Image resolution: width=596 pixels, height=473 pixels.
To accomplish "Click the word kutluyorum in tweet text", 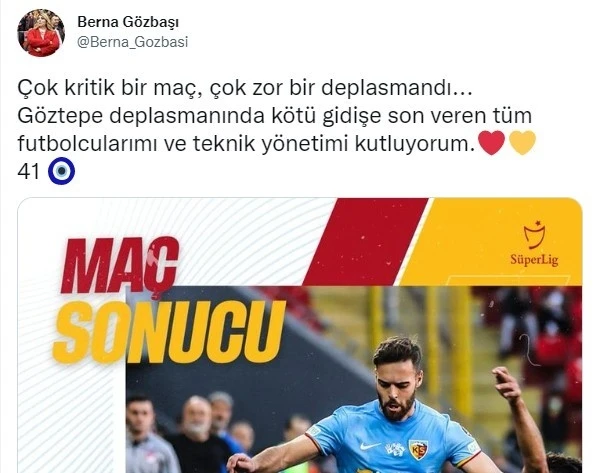I will pos(415,144).
